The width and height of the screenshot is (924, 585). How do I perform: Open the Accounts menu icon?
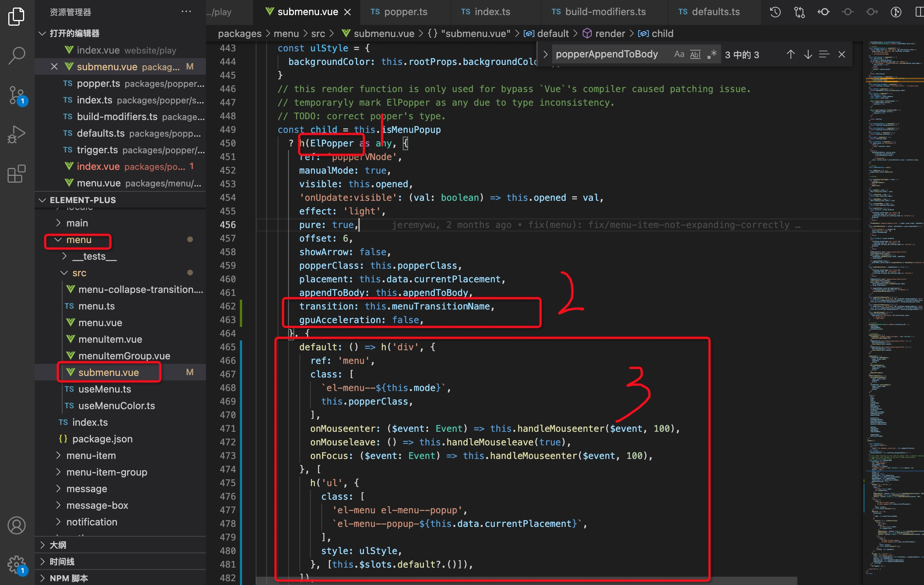(16, 525)
